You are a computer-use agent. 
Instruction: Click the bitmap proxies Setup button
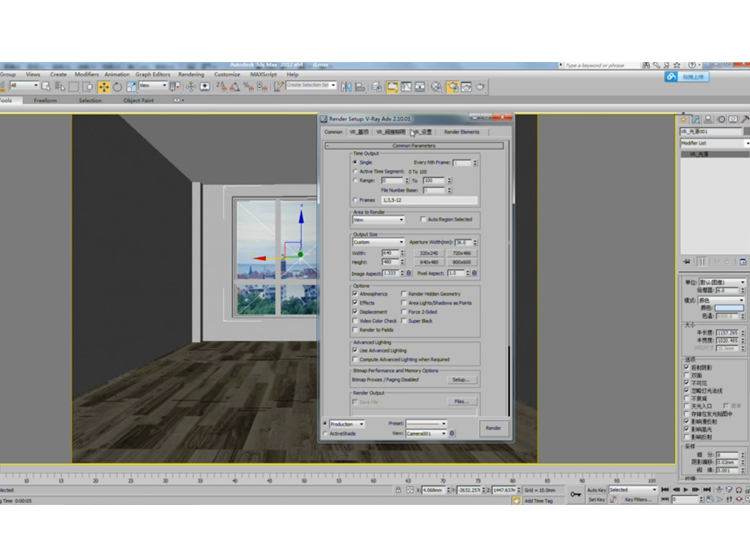[x=461, y=380]
